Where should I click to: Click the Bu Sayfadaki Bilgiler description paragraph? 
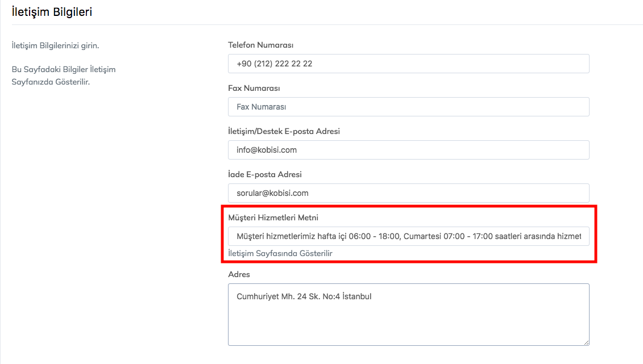point(63,76)
